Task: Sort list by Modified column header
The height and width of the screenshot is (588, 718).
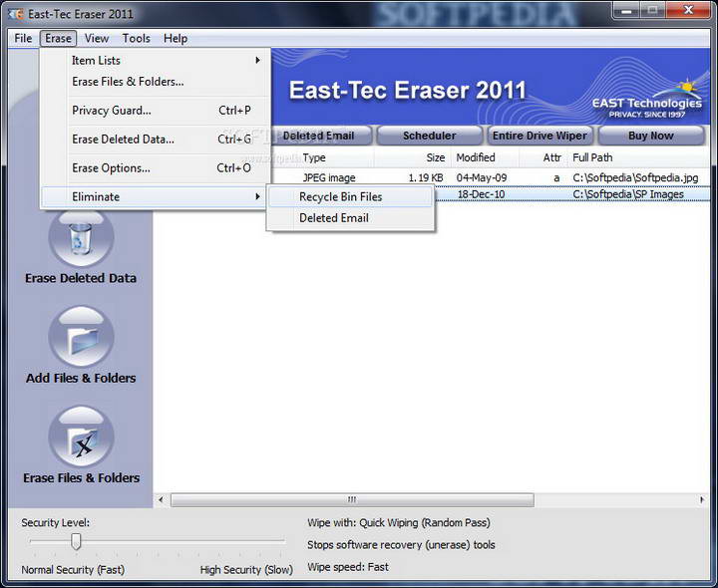Action: [x=486, y=157]
